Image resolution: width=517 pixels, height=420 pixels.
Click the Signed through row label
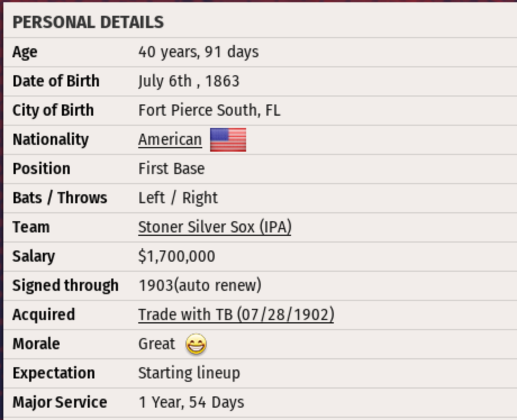click(65, 286)
